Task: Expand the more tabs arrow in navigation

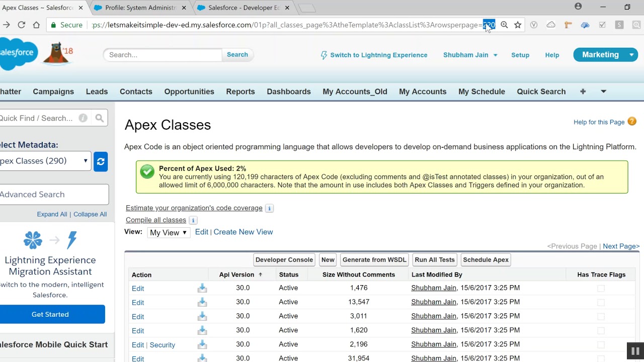Action: [x=603, y=92]
